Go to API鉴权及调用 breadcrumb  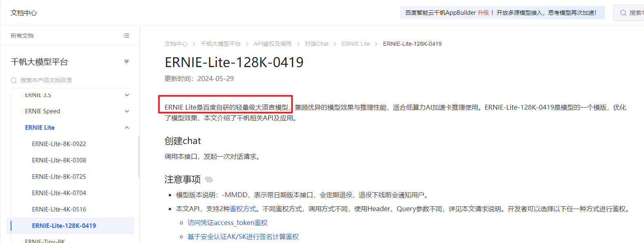tap(273, 44)
